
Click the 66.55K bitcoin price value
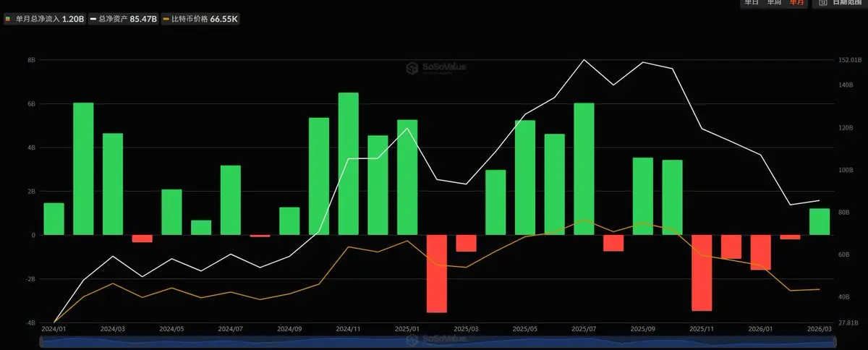pyautogui.click(x=224, y=20)
